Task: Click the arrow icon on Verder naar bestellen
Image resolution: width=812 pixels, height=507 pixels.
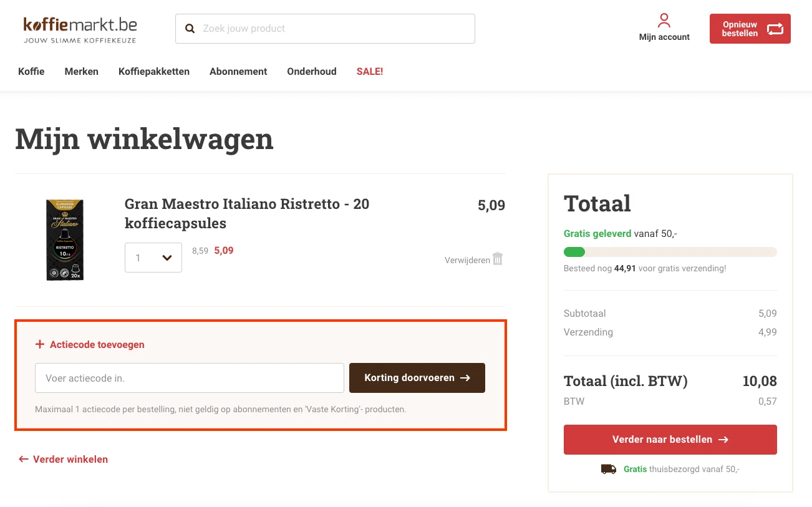Action: [723, 439]
